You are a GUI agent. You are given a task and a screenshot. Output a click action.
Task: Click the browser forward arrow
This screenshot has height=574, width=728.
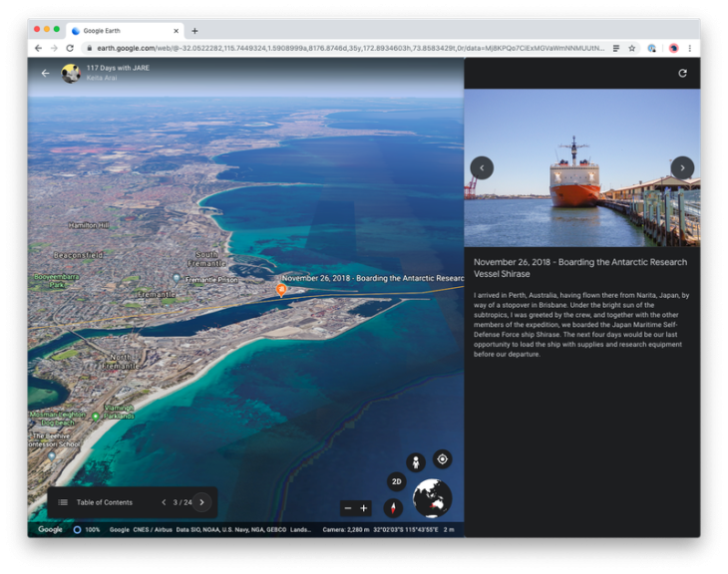pyautogui.click(x=54, y=48)
